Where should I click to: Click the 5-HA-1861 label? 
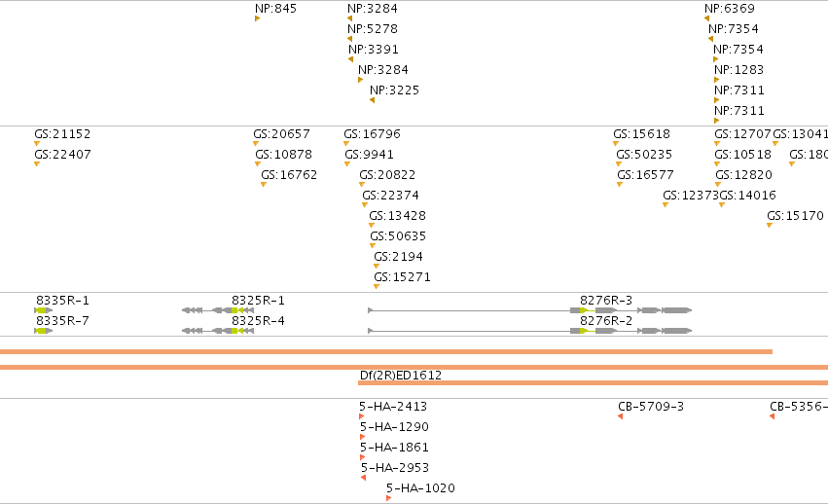pos(394,448)
